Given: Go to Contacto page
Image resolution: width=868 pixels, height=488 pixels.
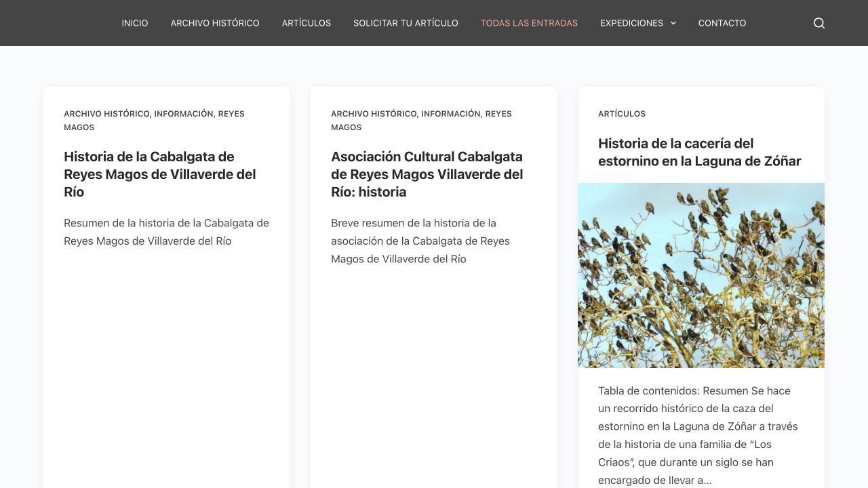Looking at the screenshot, I should [x=722, y=23].
